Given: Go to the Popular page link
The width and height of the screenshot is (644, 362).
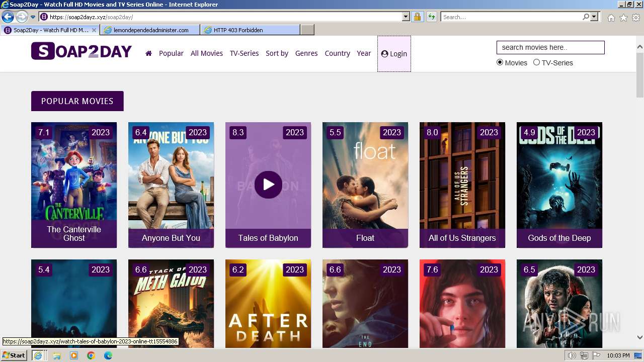Looking at the screenshot, I should 171,53.
